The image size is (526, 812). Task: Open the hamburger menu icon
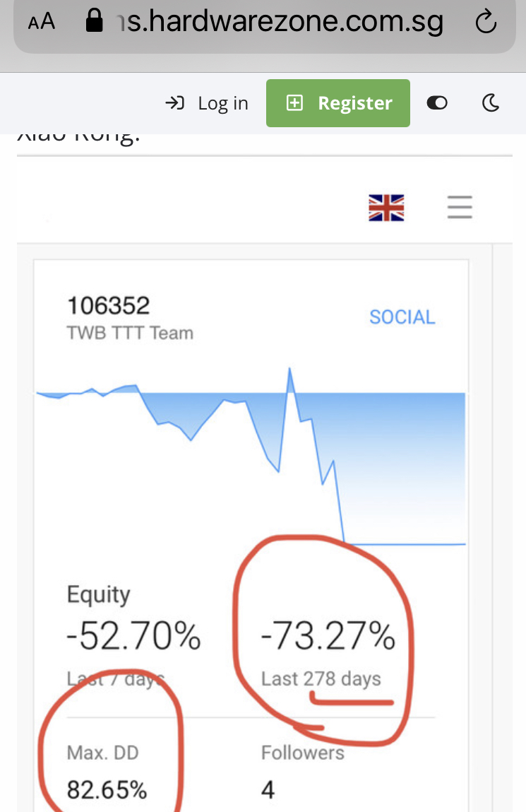460,207
